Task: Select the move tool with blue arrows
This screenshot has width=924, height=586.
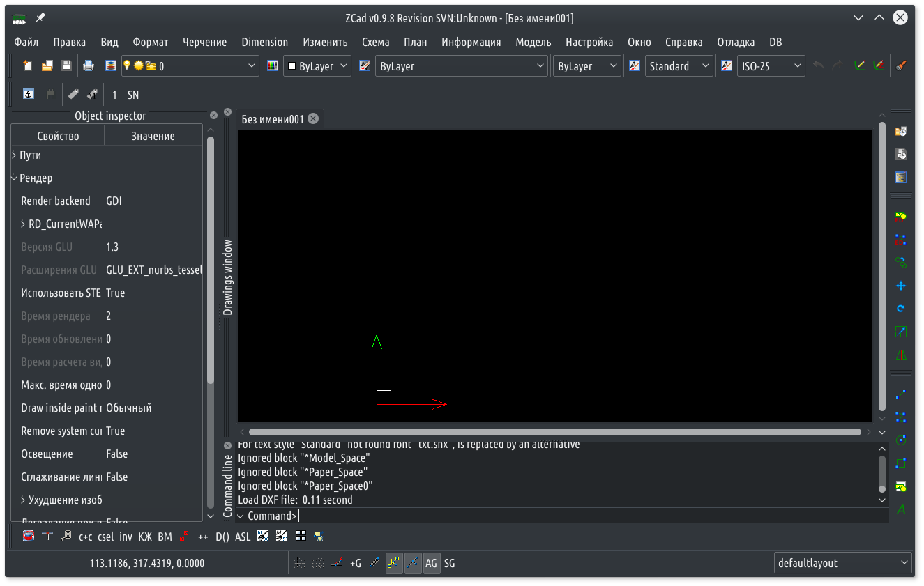Action: click(x=901, y=286)
